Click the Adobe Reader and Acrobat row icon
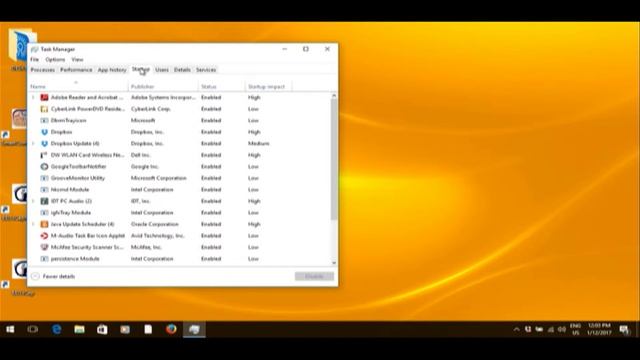The height and width of the screenshot is (360, 640). (x=44, y=98)
